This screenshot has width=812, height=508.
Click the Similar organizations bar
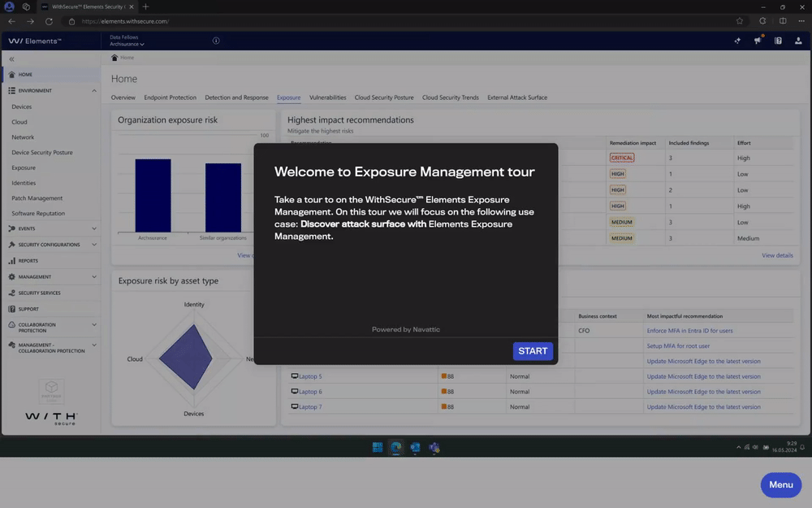223,198
